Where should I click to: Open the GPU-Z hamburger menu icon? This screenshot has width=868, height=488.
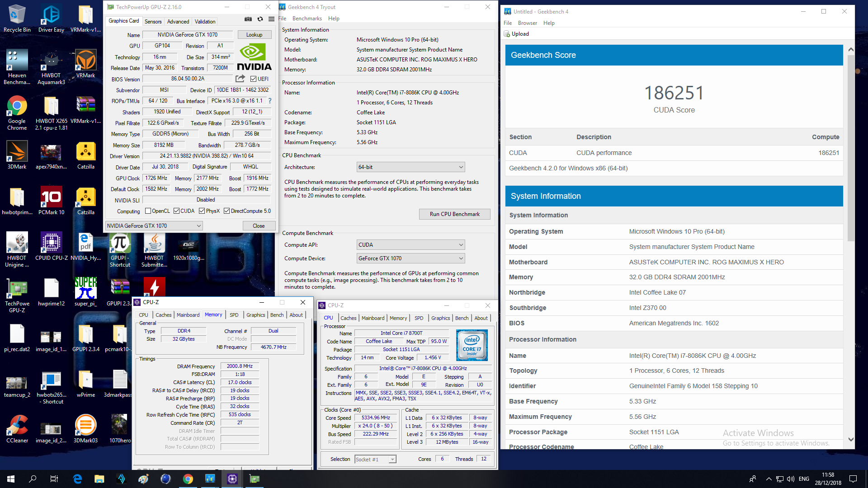tap(271, 19)
